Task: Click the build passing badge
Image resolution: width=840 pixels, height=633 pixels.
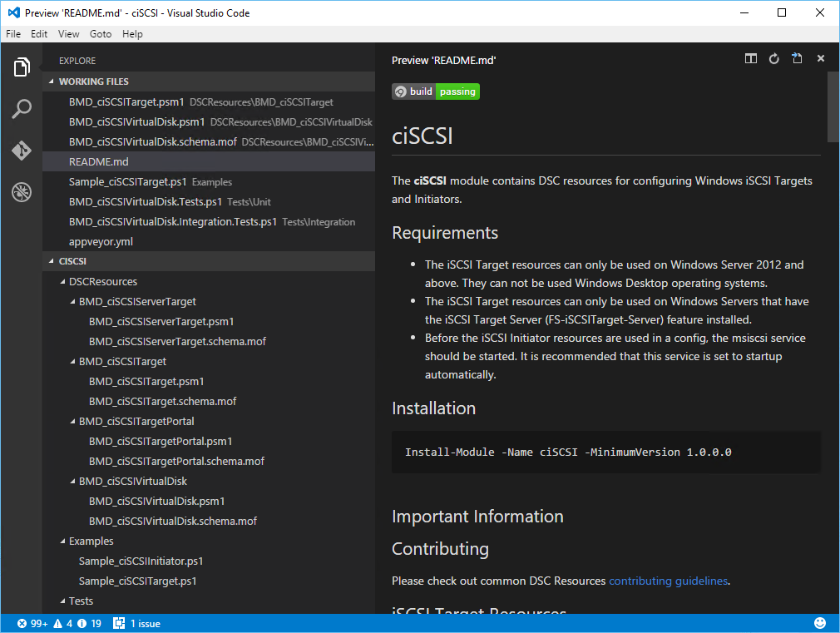Action: click(436, 91)
